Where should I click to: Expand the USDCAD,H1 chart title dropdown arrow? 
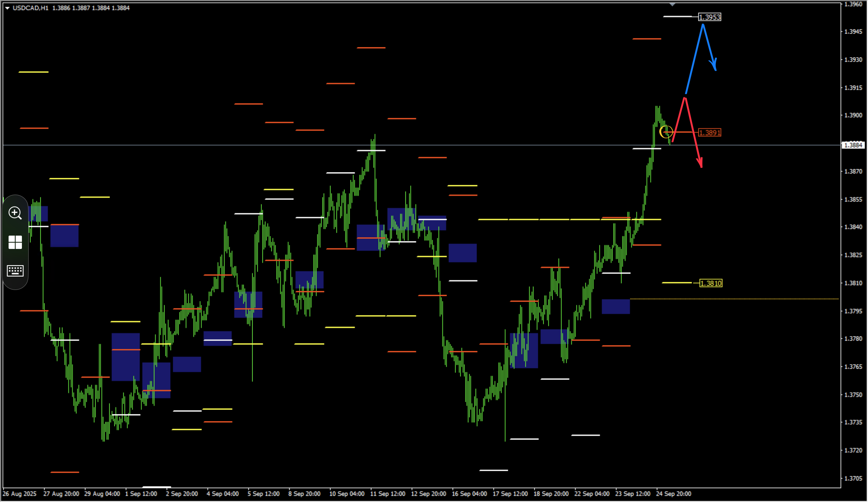point(7,8)
